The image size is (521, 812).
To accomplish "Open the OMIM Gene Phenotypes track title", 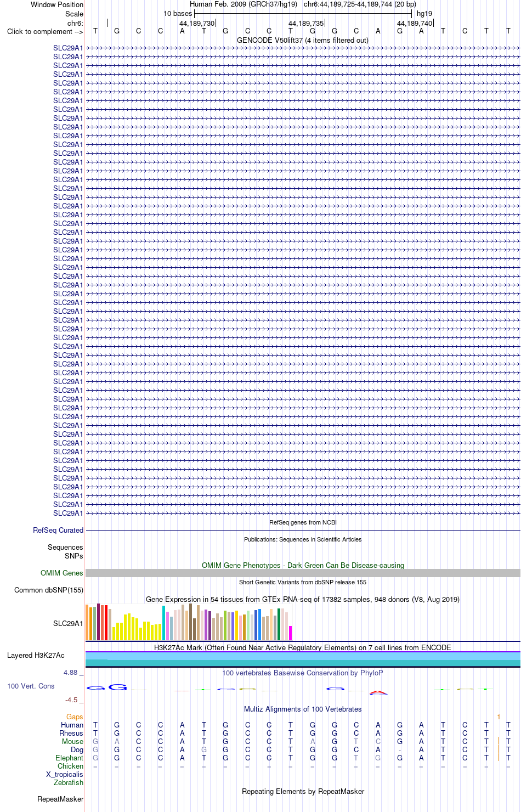I will [x=303, y=565].
